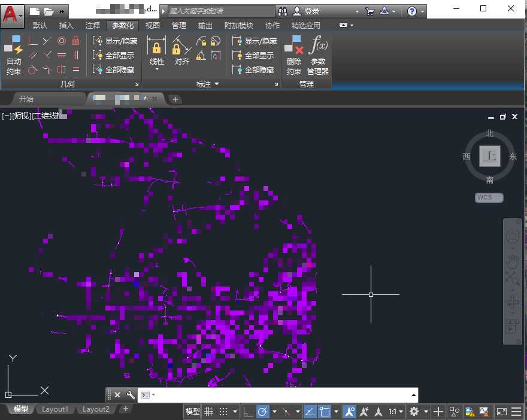The image size is (527, 420).
Task: Select the Horizontal constraint icon
Action: pyautogui.click(x=62, y=55)
